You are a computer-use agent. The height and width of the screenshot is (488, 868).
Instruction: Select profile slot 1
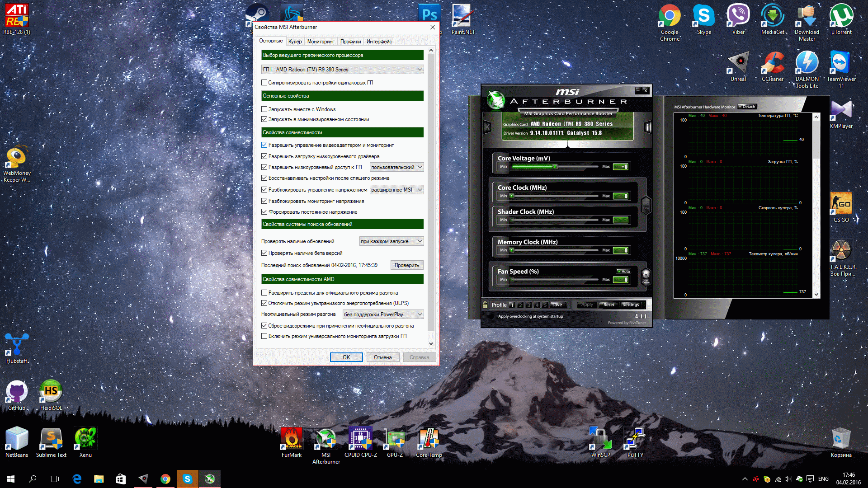coord(512,305)
